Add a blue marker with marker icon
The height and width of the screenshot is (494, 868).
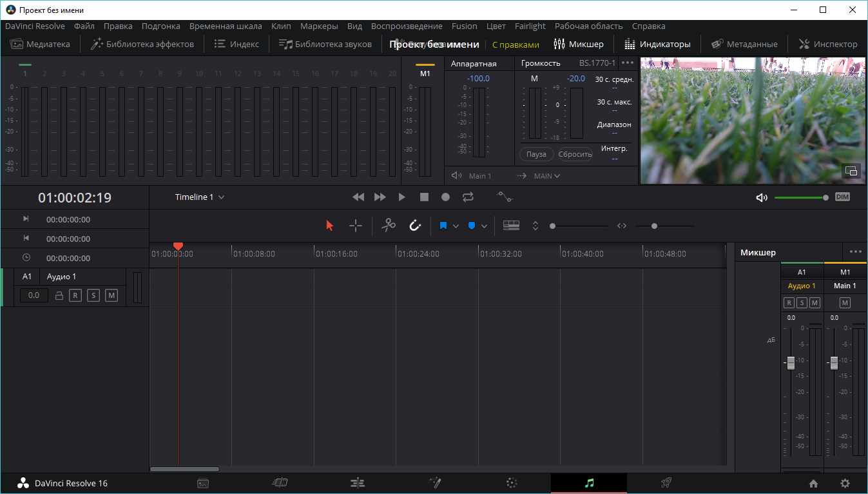coord(472,226)
